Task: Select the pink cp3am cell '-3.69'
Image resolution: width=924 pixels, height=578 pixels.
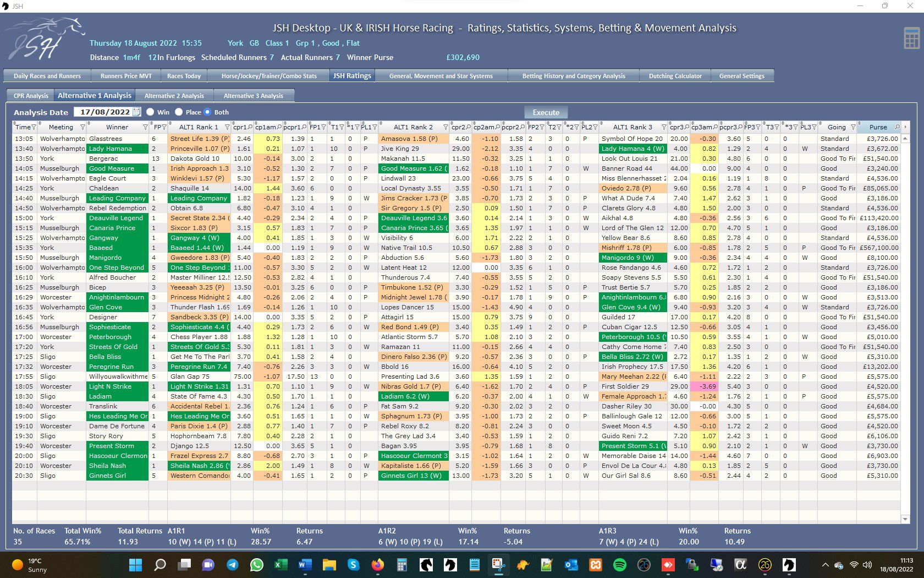Action: point(704,386)
